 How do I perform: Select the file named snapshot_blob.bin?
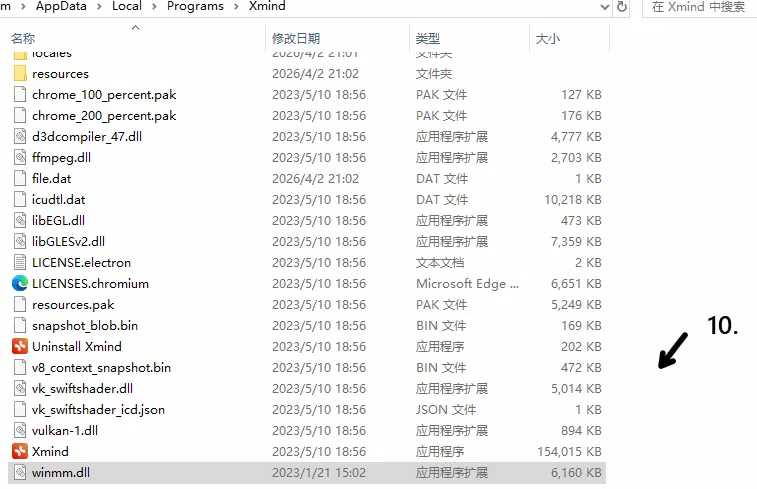85,326
